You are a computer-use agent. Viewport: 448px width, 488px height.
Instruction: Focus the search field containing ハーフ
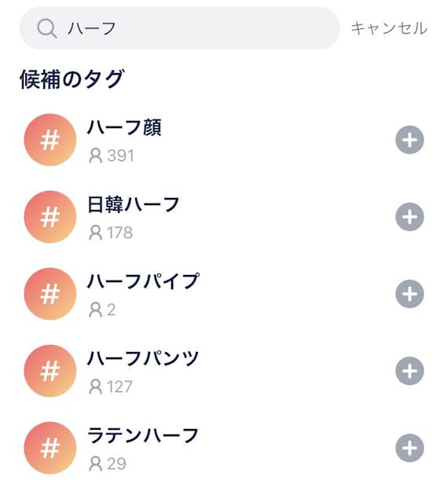point(180,28)
